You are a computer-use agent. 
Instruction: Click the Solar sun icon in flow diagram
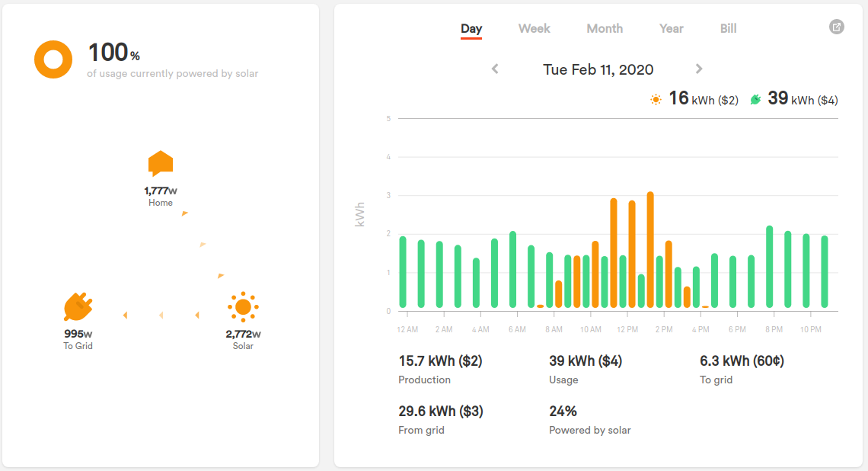click(243, 307)
